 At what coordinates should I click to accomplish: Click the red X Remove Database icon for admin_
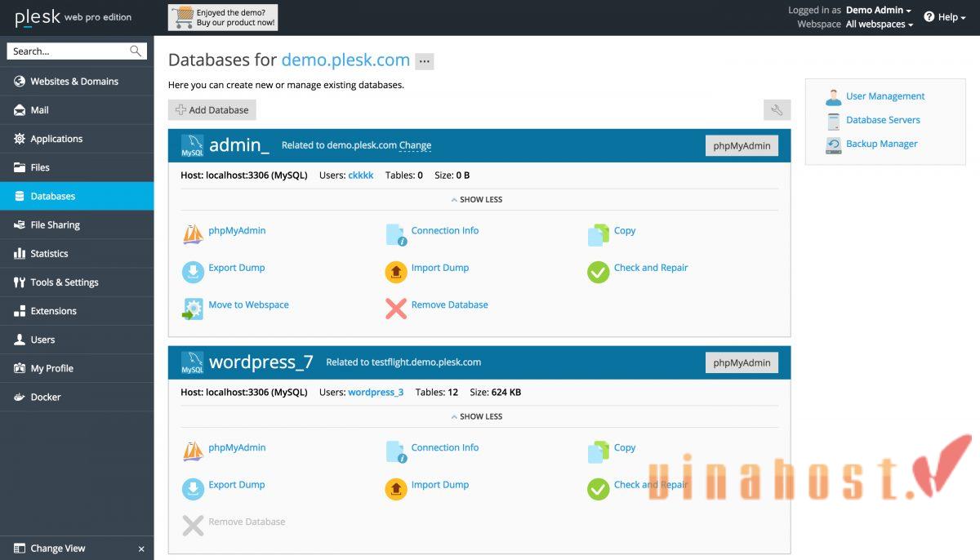point(396,308)
